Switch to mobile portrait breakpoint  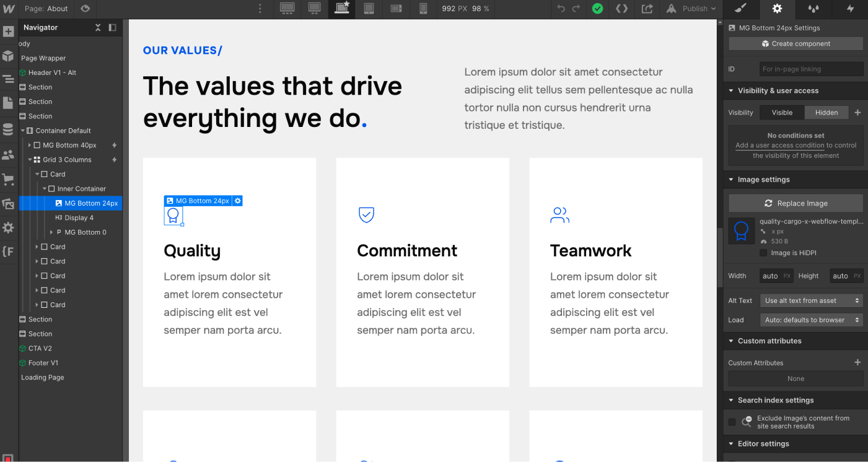coord(424,9)
